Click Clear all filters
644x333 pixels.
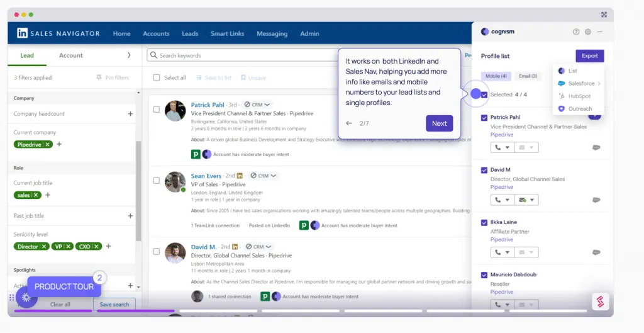[60, 304]
